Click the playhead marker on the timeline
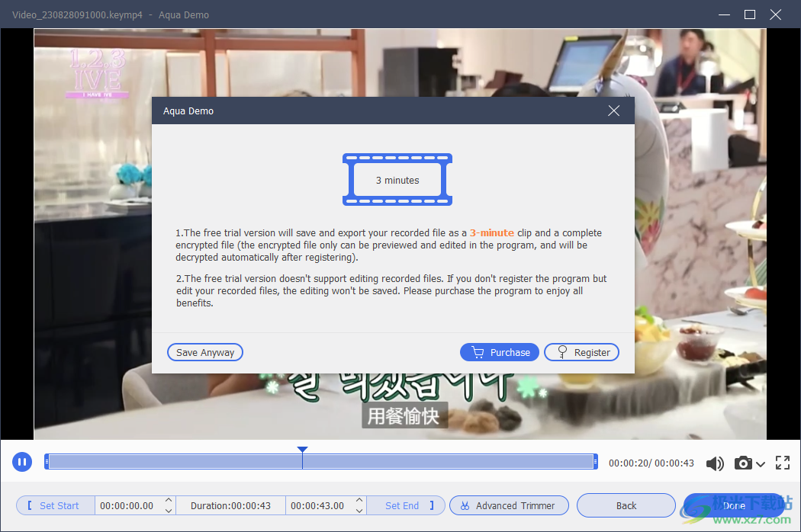The image size is (801, 532). tap(302, 450)
